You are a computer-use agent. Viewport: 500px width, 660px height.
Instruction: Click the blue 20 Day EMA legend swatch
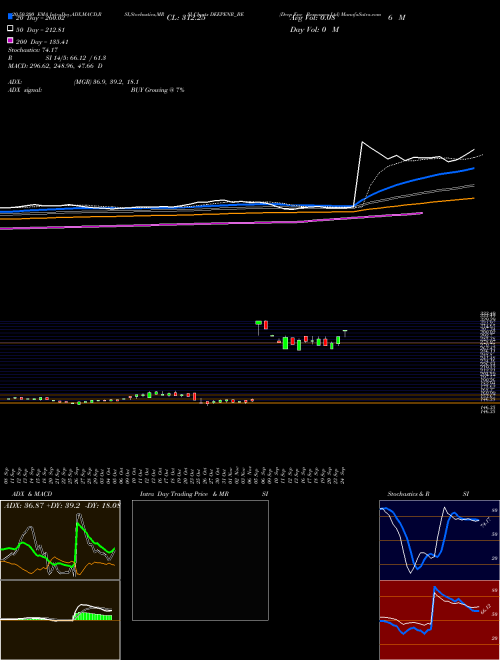[x=11, y=16]
